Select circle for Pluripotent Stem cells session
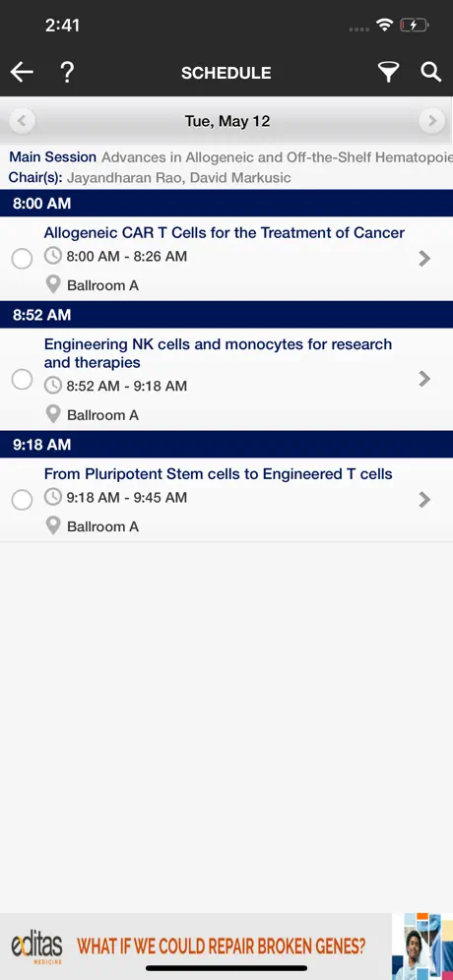The width and height of the screenshot is (453, 980). 22,500
